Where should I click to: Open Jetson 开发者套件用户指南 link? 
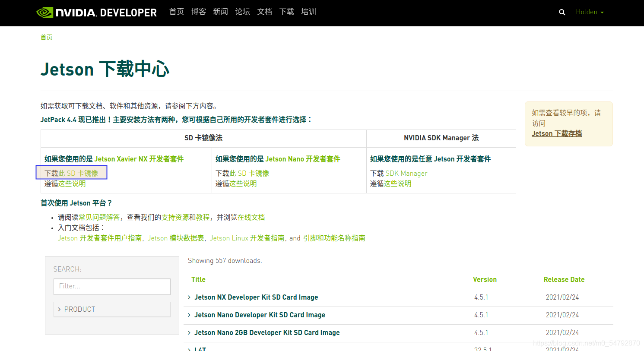(x=100, y=238)
